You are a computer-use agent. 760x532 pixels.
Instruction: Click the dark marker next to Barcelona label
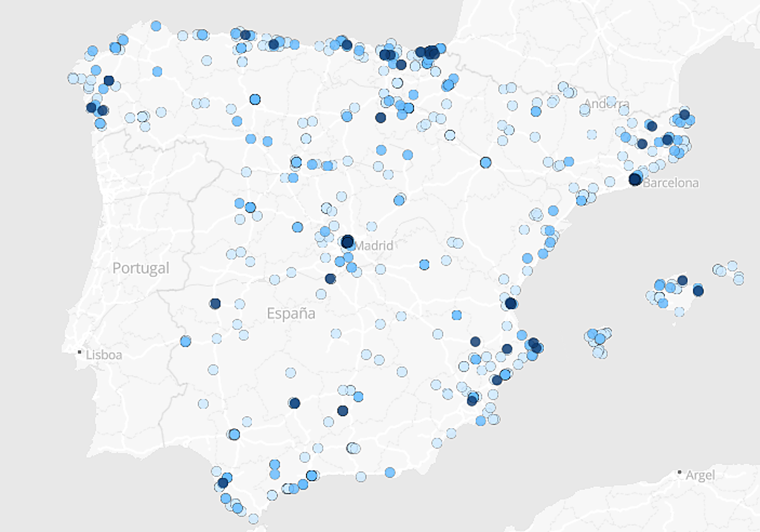635,179
